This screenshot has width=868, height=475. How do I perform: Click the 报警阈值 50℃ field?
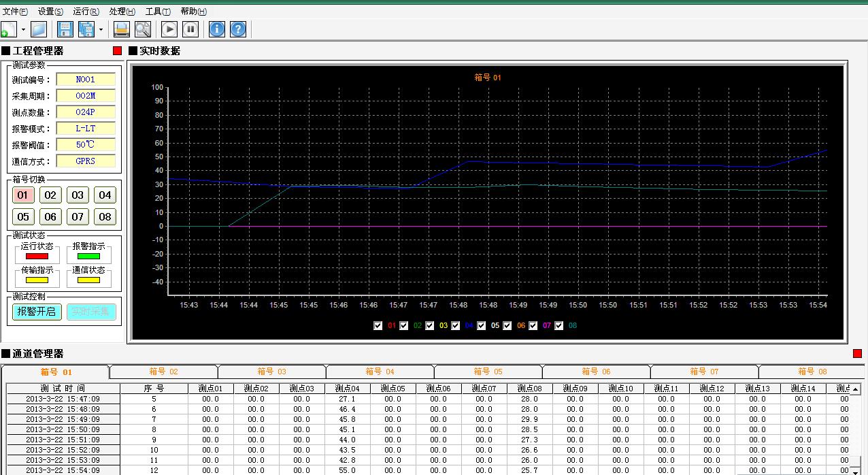[x=86, y=145]
